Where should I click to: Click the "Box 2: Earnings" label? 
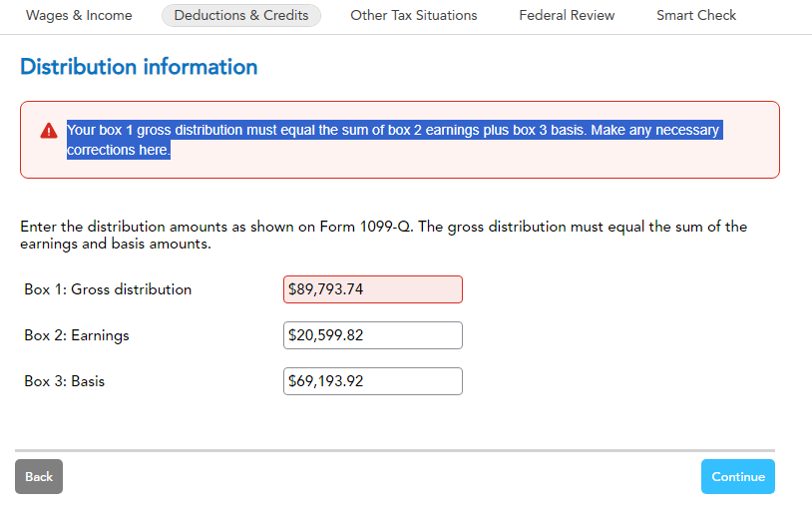(77, 335)
